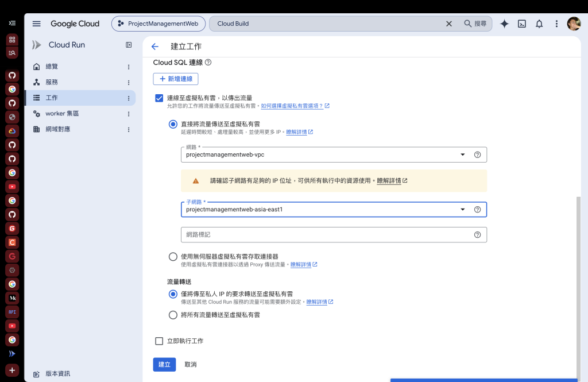This screenshot has width=588, height=382.
Task: Open the orange C tab in browser sidebar
Action: [12, 242]
